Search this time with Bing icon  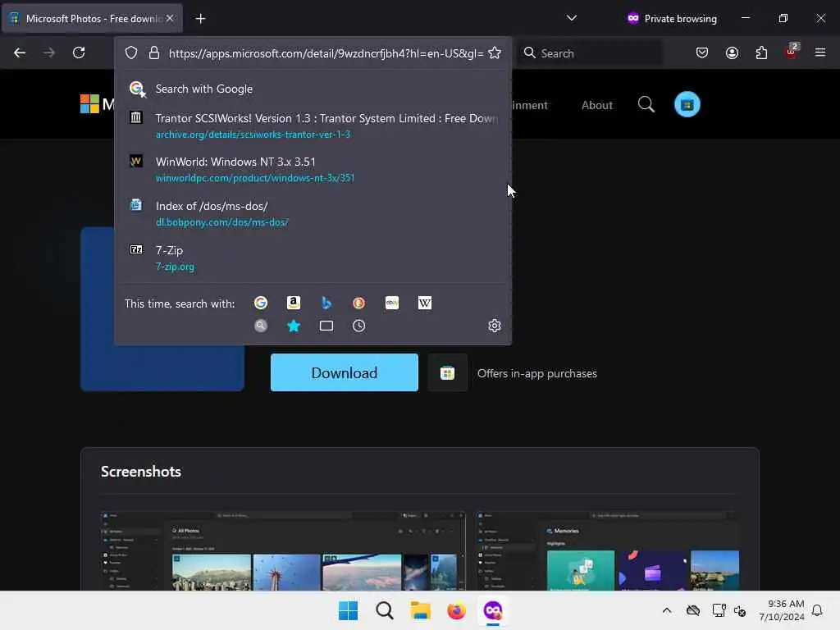pos(326,303)
